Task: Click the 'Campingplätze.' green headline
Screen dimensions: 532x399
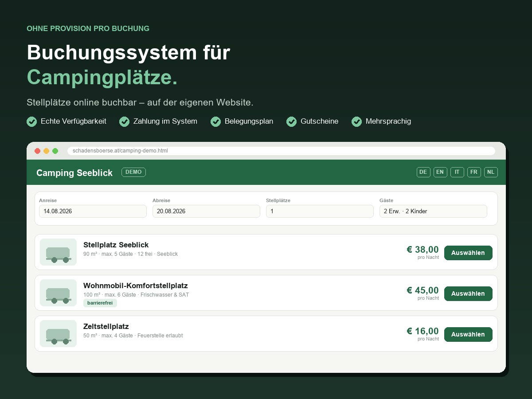Action: 102,77
